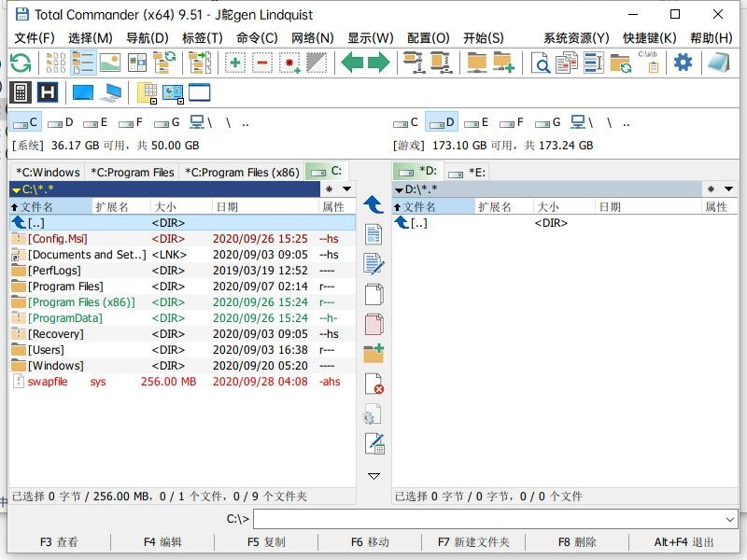Open the 命令(C) menu
Screen dimensions: 747x560
click(257, 37)
